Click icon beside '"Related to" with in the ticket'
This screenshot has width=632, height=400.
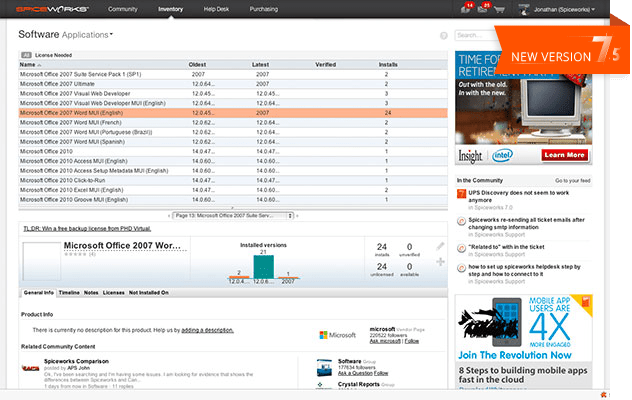point(462,248)
